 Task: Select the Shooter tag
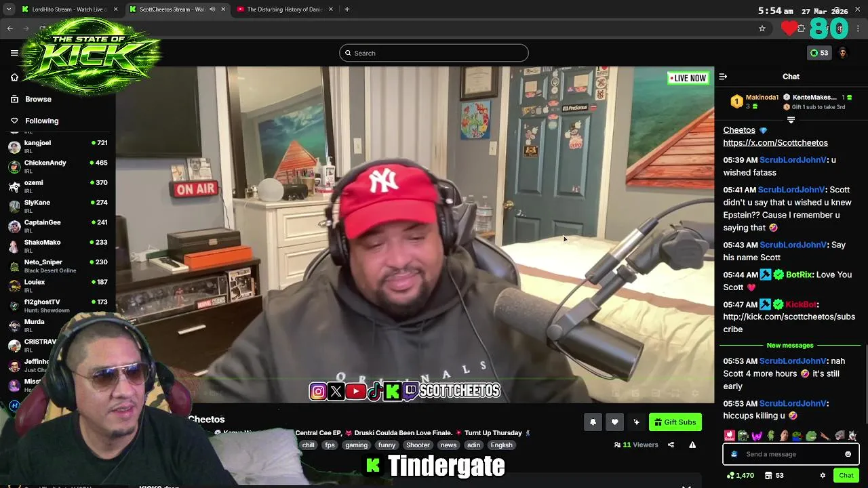(x=418, y=445)
